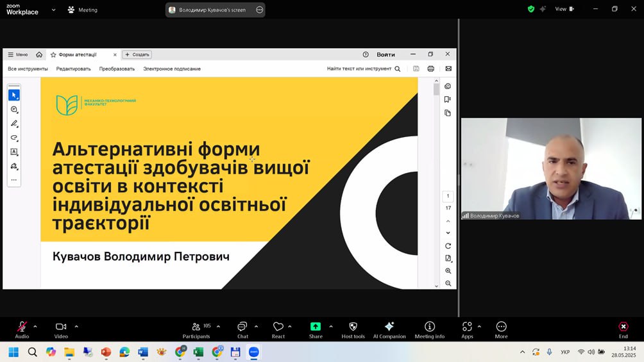Open Windows Start menu on taskbar
Image resolution: width=644 pixels, height=362 pixels.
point(13,352)
